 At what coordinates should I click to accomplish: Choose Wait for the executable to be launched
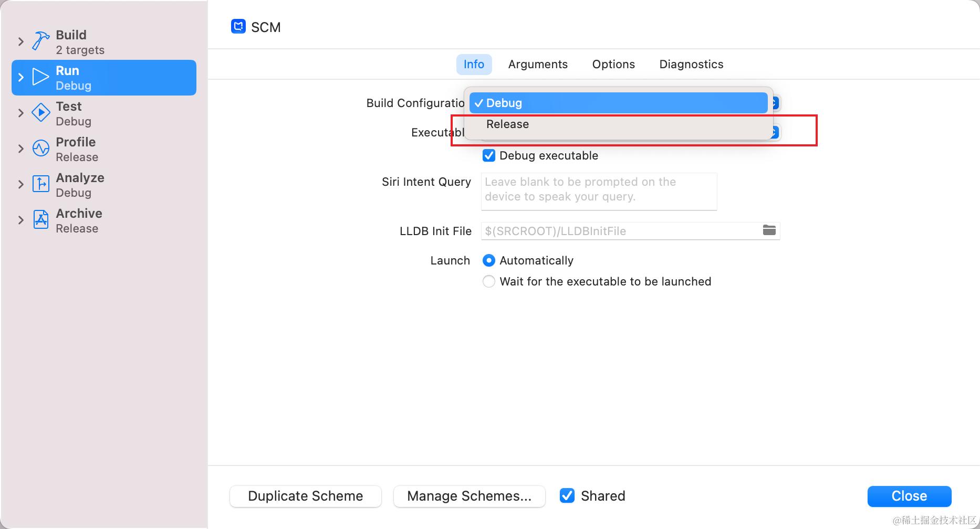(x=489, y=281)
